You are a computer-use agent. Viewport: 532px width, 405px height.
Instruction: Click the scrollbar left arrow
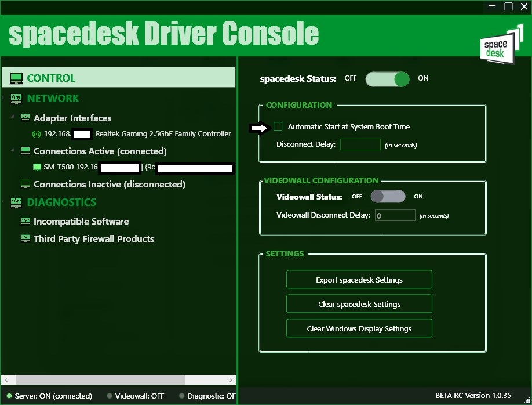pos(6,379)
